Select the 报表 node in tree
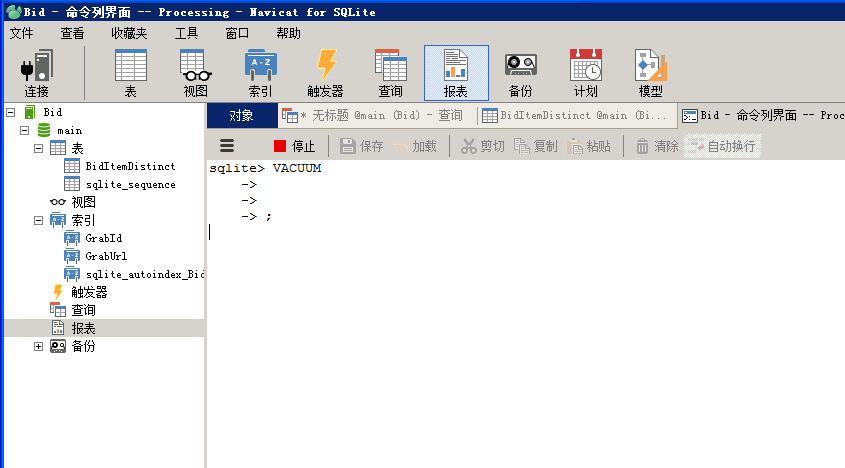 coord(84,328)
